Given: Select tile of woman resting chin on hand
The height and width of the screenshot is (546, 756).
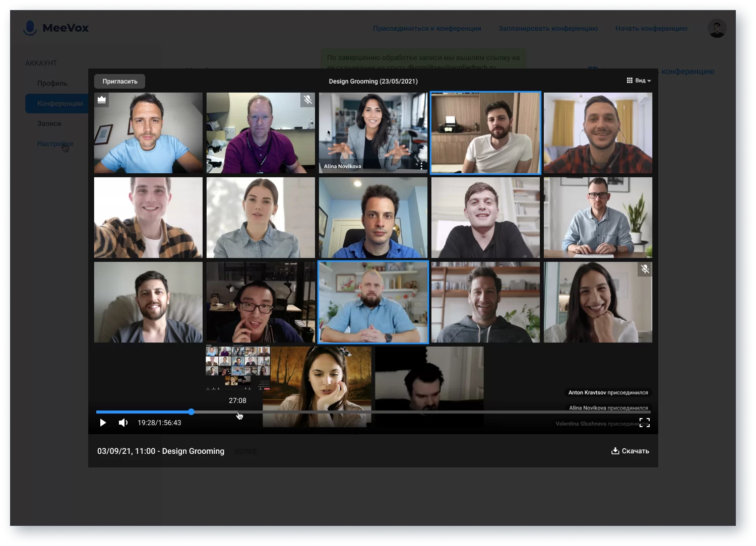Looking at the screenshot, I should point(317,387).
